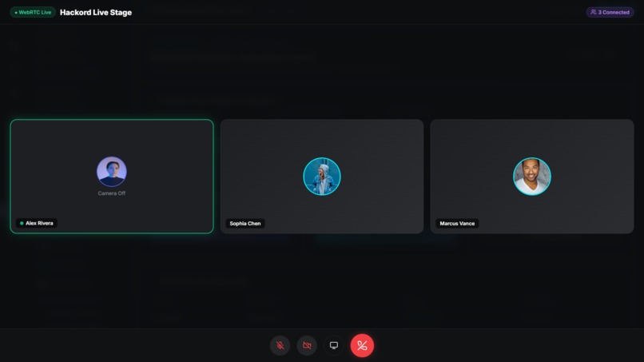Click the Sophia Chen name label
This screenshot has height=362, width=644.
(x=245, y=224)
